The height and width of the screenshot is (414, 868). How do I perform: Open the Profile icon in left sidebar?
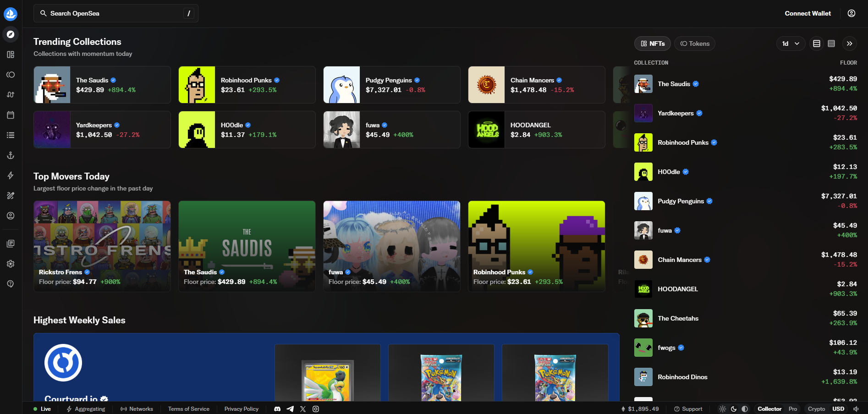point(11,216)
